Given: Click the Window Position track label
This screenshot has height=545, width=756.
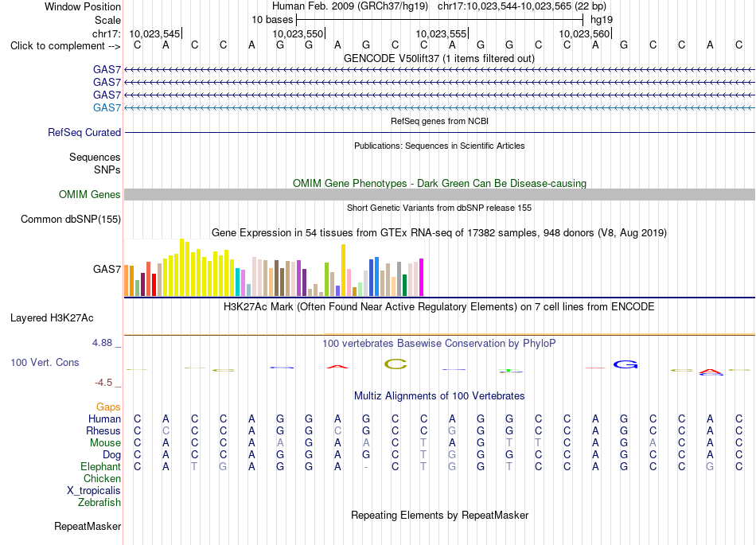Looking at the screenshot, I should tap(83, 6).
